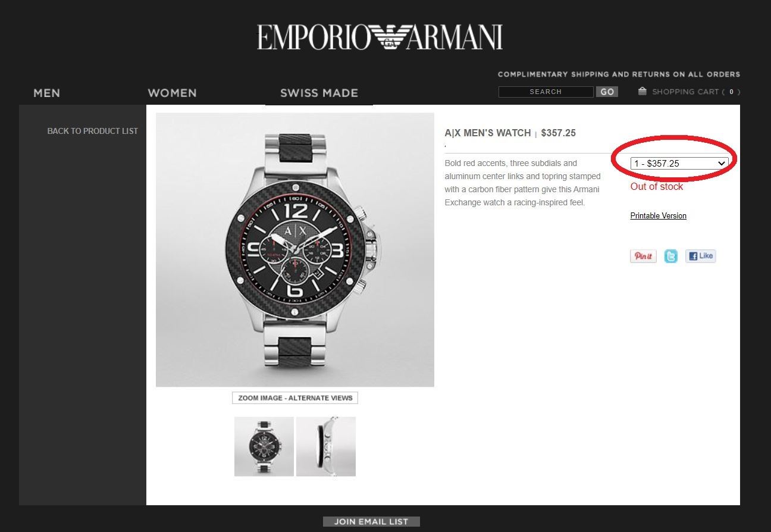Open the quantity and price dropdown

679,163
